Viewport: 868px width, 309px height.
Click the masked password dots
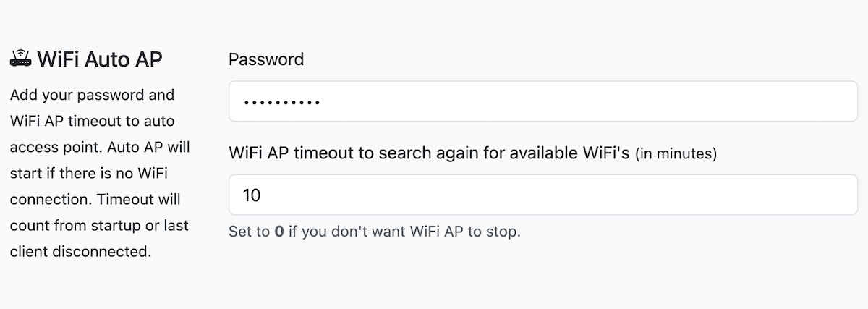281,102
